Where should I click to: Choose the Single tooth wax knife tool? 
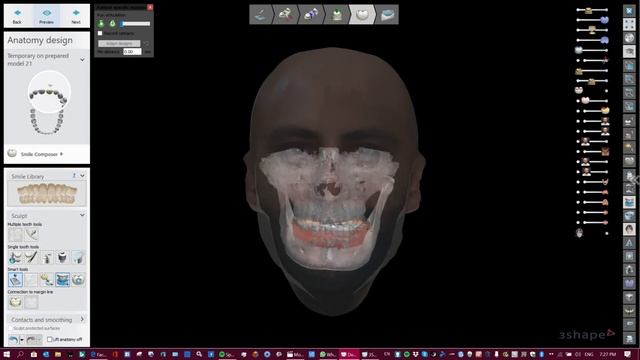31,257
